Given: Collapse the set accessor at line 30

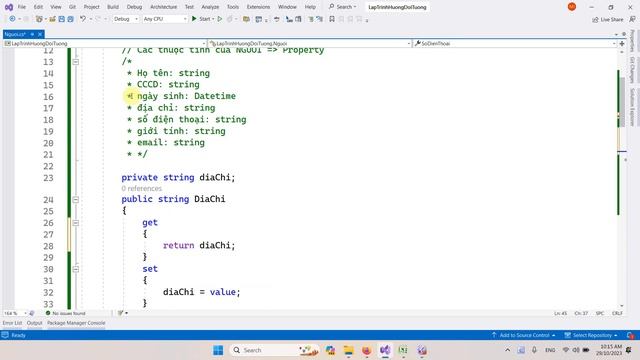Looking at the screenshot, I should (x=76, y=269).
